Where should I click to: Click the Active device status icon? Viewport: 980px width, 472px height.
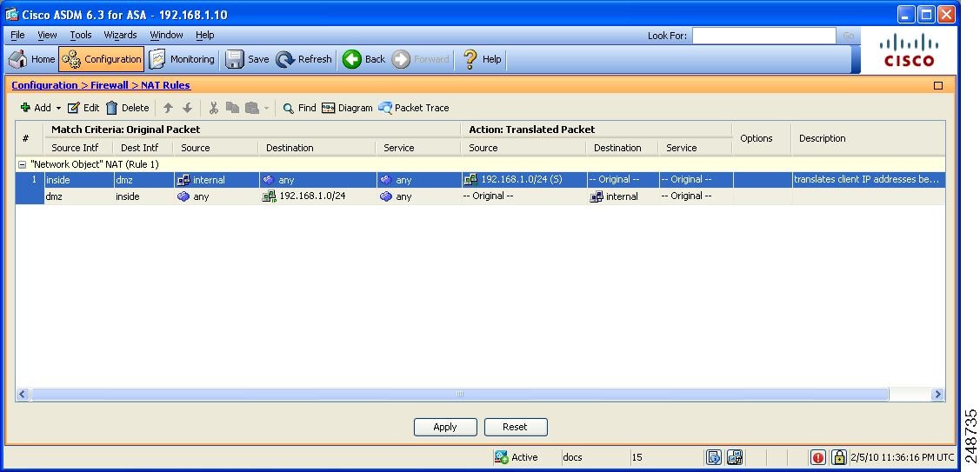tap(501, 457)
